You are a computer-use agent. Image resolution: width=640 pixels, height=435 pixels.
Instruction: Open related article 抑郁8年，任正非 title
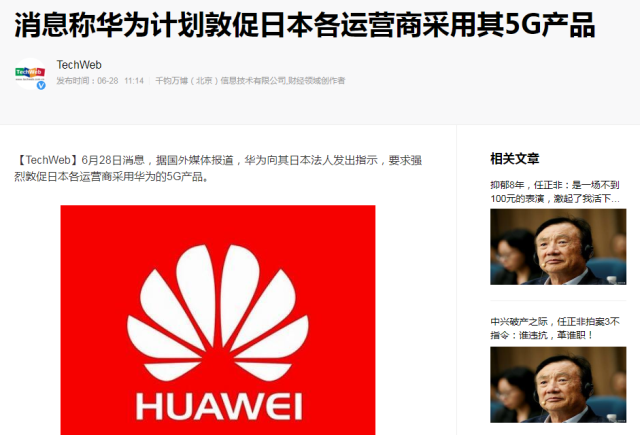pyautogui.click(x=555, y=192)
